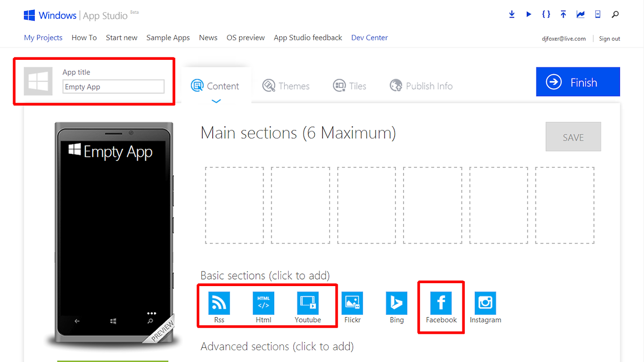Viewport: 644px width, 362px height.
Task: Click the play triangle icon in header
Action: click(529, 15)
